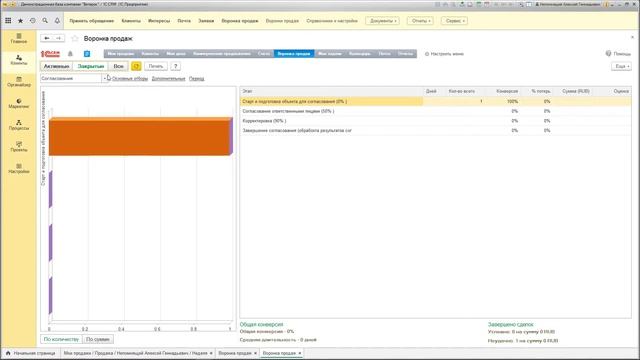The image size is (640, 360).
Task: Open Интересы in top menu
Action: coord(159,21)
